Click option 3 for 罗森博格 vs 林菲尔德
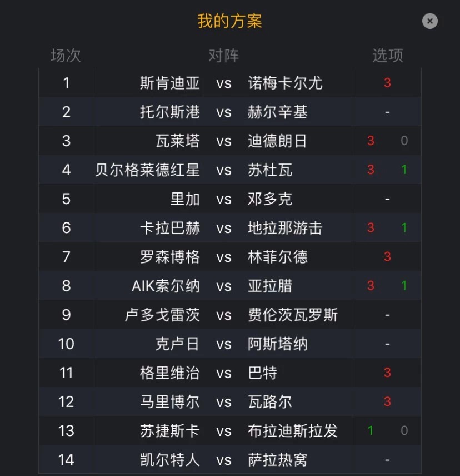460x476 pixels. [387, 257]
